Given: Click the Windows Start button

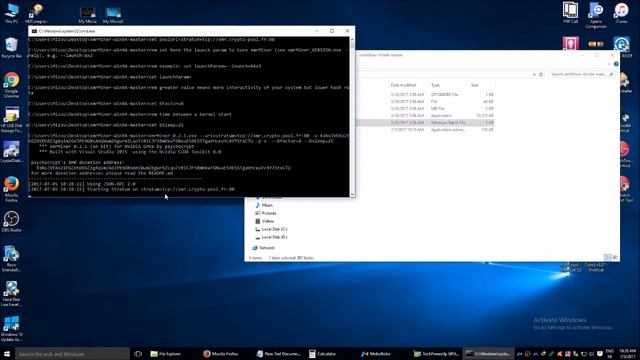Looking at the screenshot, I should pos(7,354).
